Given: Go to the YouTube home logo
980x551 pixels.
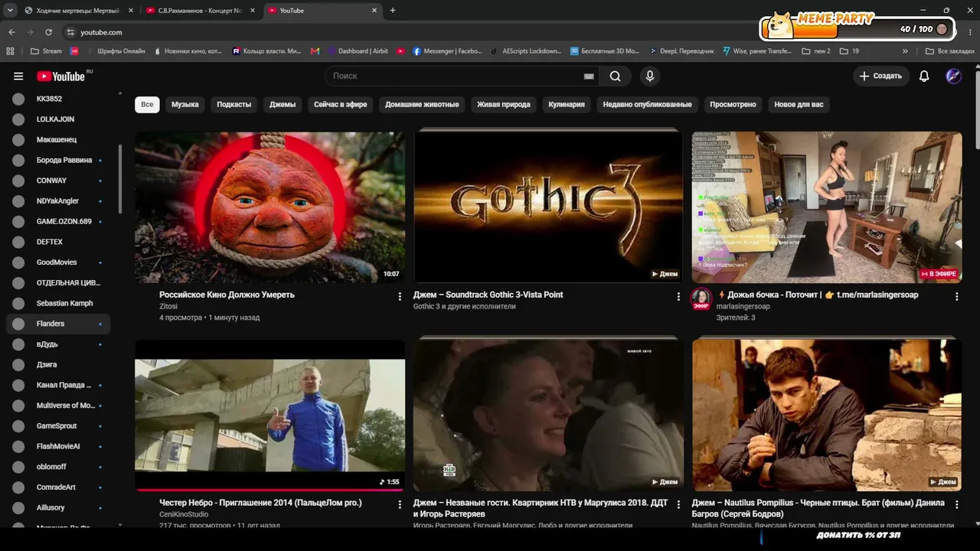Looking at the screenshot, I should (61, 76).
